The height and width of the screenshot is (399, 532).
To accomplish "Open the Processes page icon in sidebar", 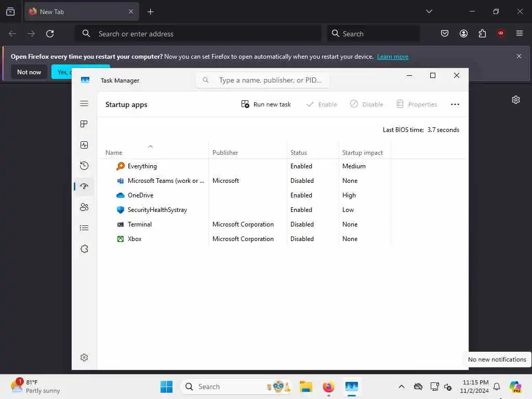I will (x=84, y=124).
